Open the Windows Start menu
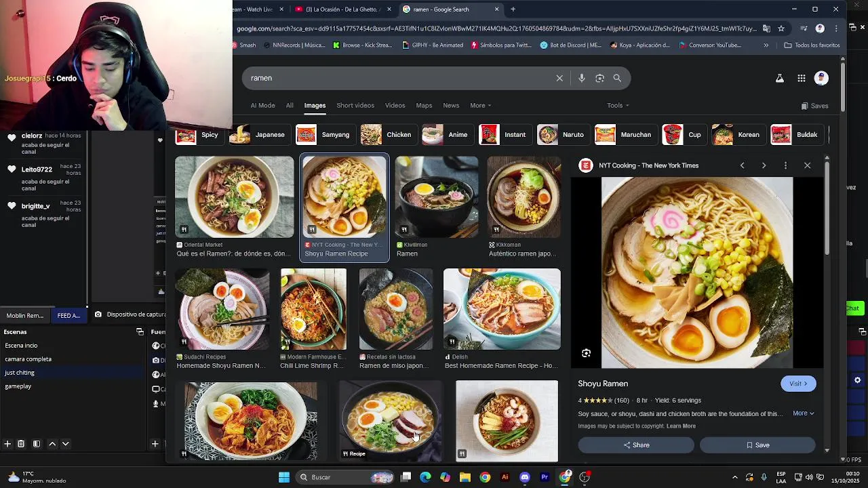The height and width of the screenshot is (488, 868). tap(284, 477)
